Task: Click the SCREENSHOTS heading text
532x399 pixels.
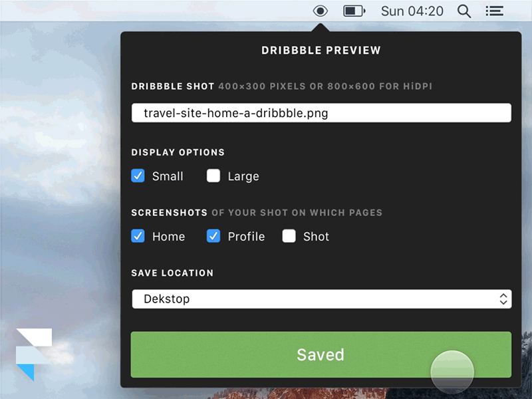Action: pyautogui.click(x=169, y=213)
